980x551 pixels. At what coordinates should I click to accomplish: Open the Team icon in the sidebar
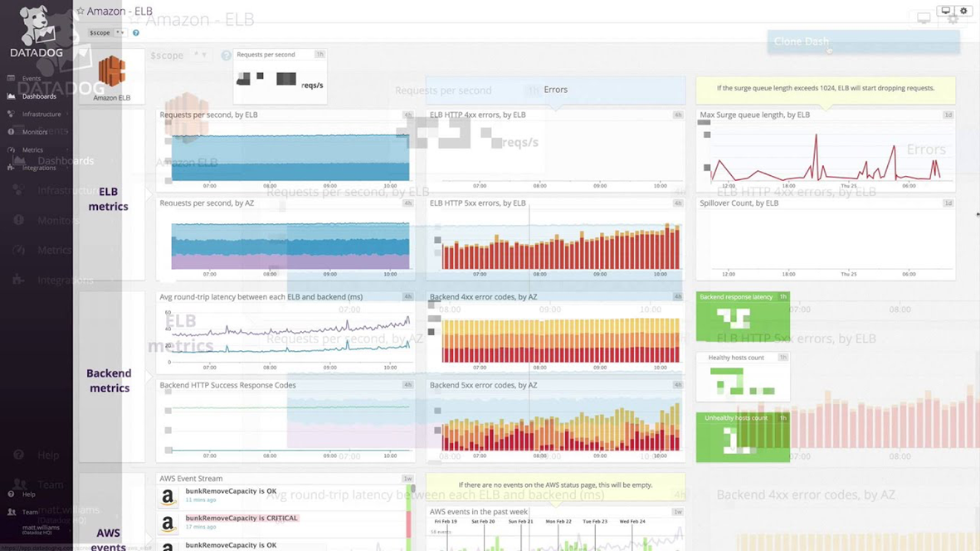[11, 512]
